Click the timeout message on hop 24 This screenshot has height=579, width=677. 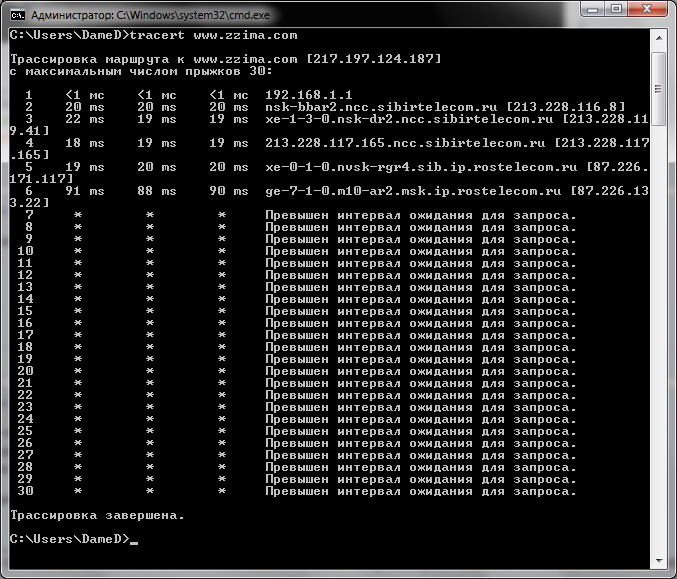pyautogui.click(x=421, y=419)
